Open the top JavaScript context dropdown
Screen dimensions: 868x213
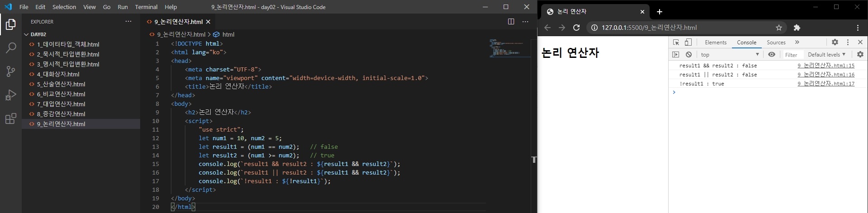coord(730,54)
